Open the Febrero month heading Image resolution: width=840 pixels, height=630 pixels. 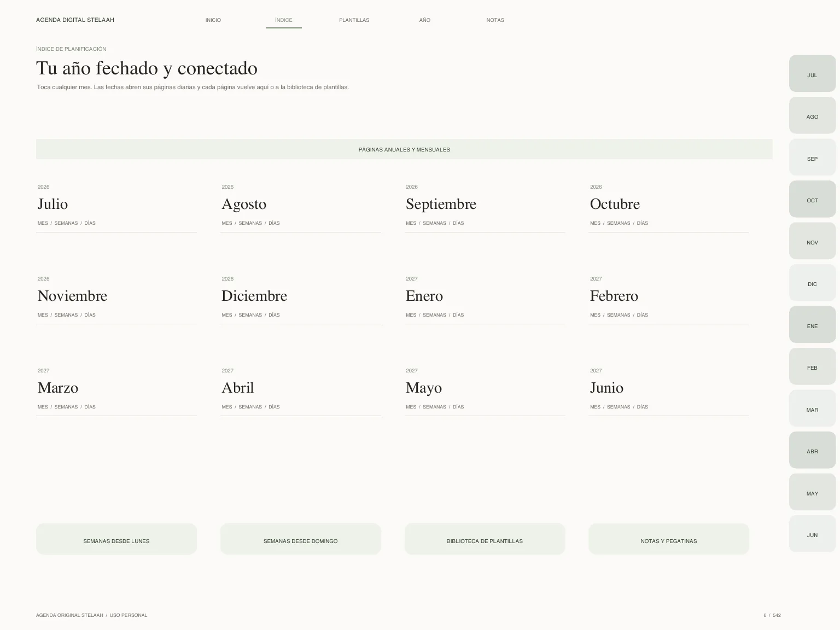point(614,296)
